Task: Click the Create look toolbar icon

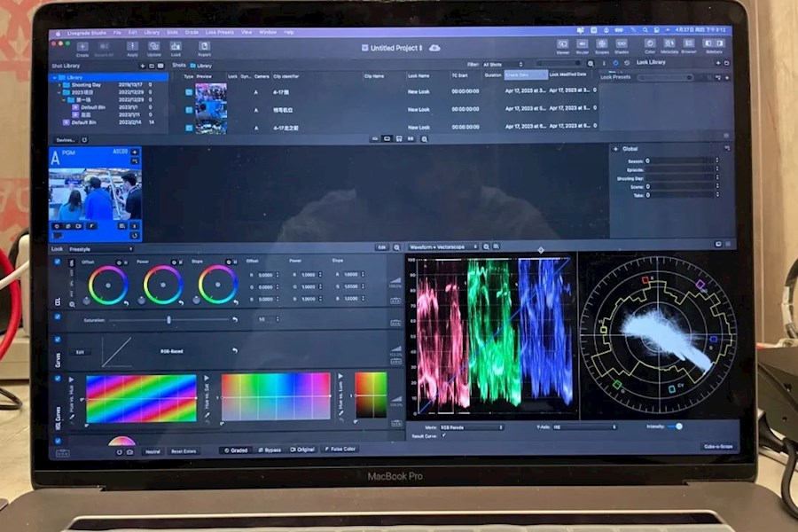Action: (82, 46)
